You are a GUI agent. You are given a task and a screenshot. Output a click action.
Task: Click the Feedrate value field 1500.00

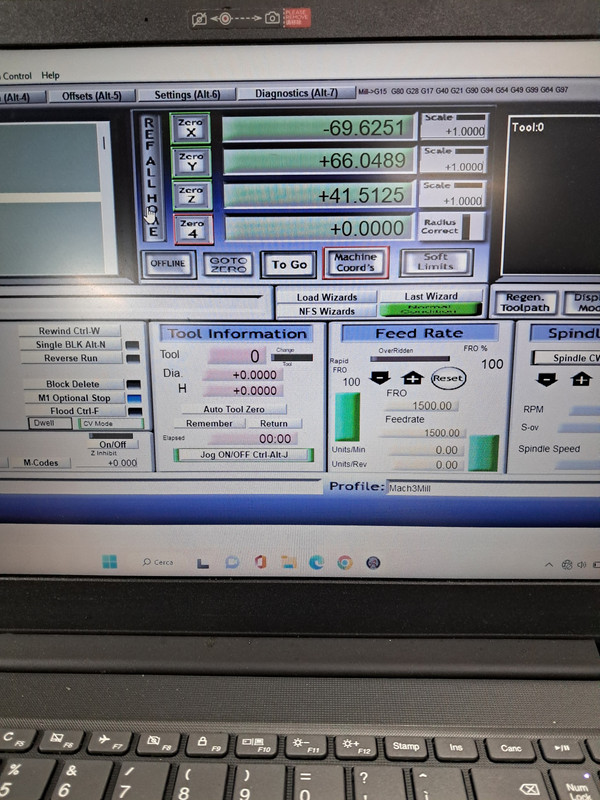click(x=421, y=433)
